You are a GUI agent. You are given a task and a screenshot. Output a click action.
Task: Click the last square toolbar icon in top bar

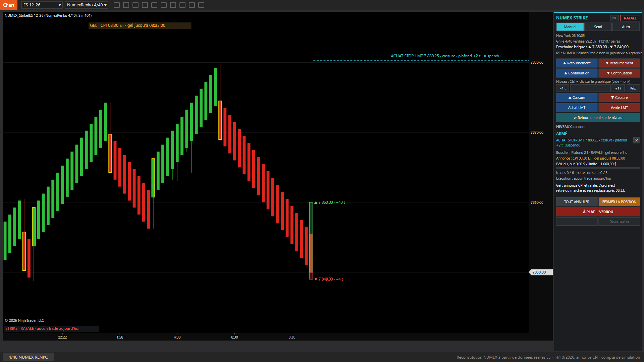[x=201, y=5]
